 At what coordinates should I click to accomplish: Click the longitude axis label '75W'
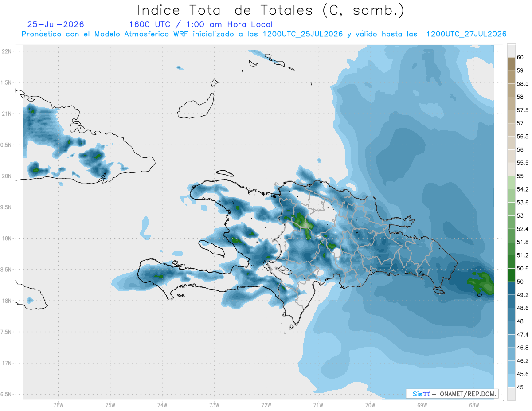click(110, 405)
